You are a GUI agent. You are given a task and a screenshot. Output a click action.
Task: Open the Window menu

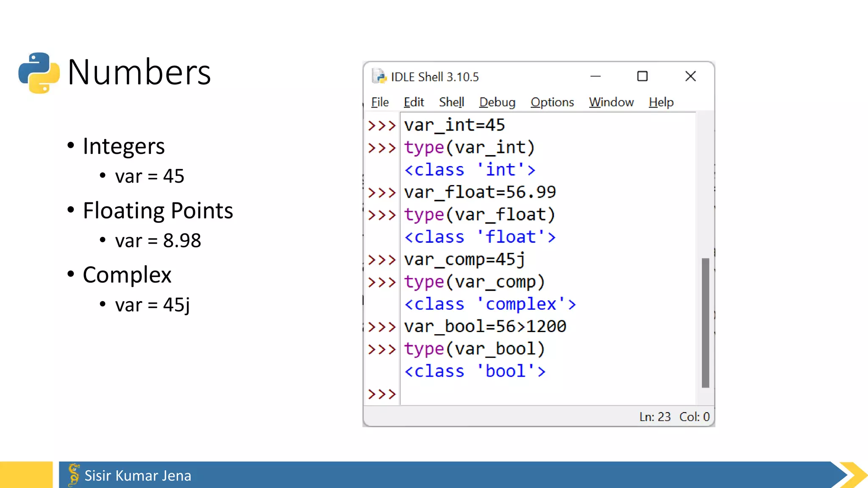(611, 102)
